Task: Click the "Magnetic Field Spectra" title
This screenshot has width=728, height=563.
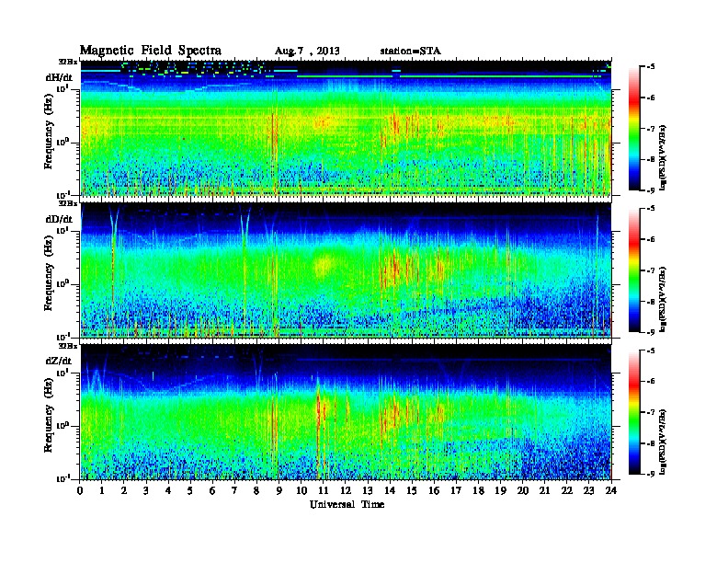Action: click(150, 51)
